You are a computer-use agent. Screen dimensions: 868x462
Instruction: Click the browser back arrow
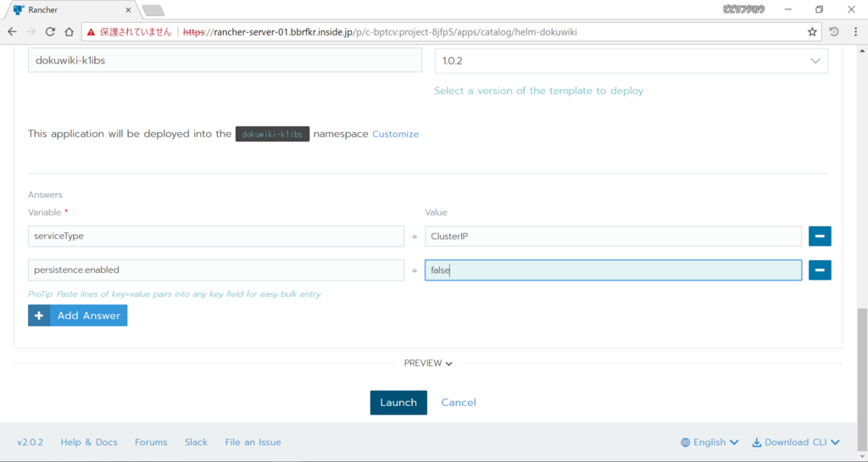click(x=12, y=32)
